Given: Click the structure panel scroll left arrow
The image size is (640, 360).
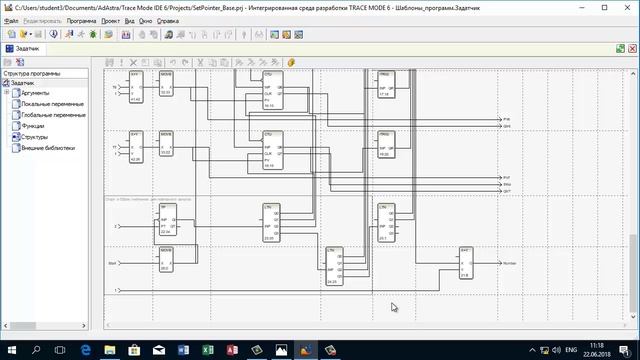Looking at the screenshot, I should click(6, 326).
